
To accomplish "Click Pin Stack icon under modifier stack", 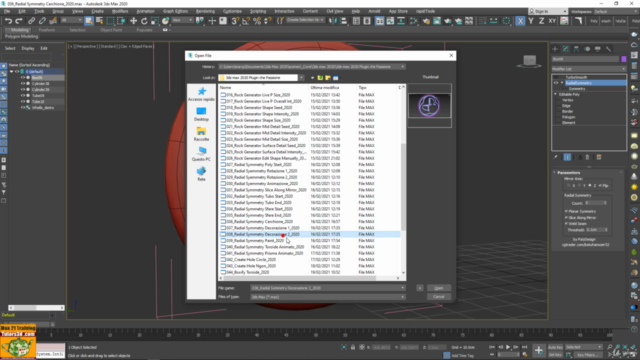I will (556, 157).
